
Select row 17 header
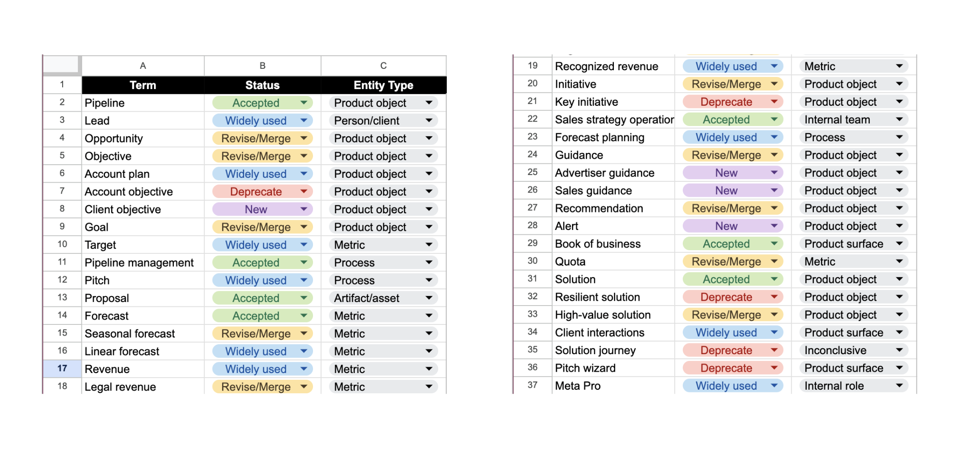click(62, 369)
